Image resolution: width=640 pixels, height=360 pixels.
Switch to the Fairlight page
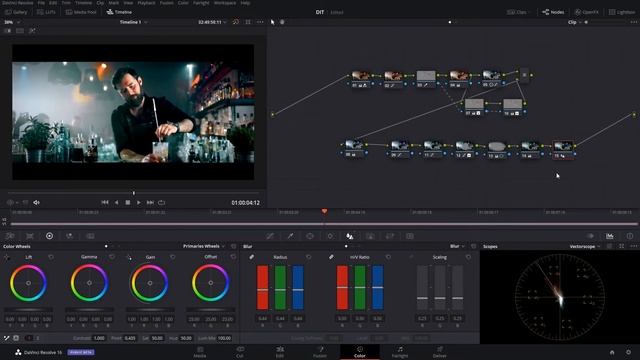400,352
